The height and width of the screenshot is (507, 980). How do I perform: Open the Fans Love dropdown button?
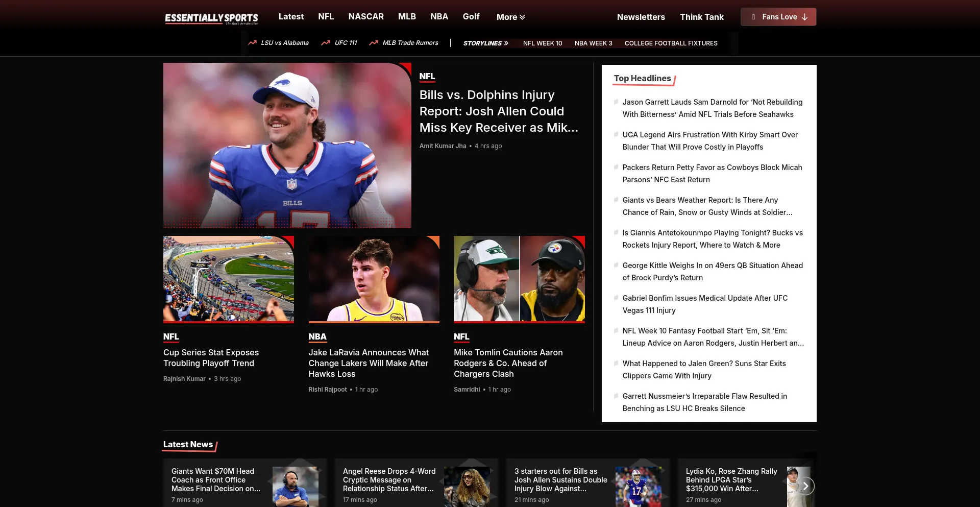[778, 17]
